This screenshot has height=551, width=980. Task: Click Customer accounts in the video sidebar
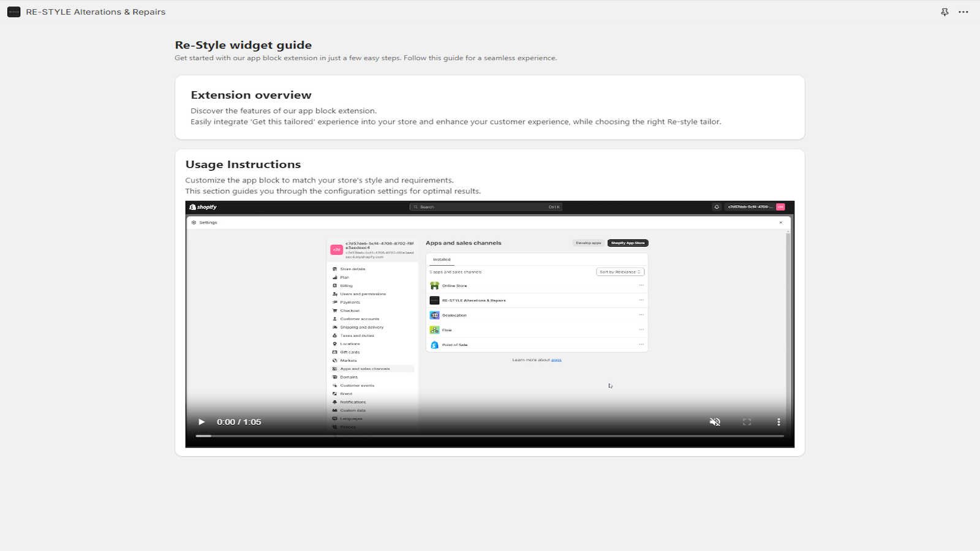coord(360,319)
